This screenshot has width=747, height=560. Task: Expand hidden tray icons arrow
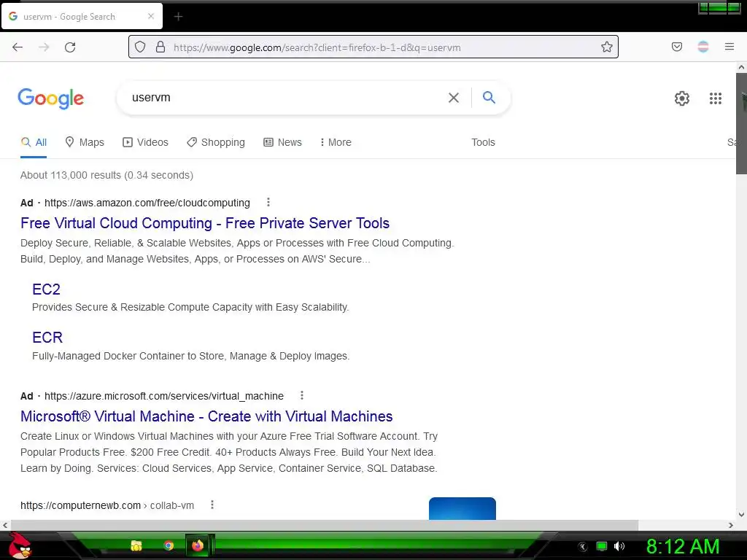(x=582, y=547)
